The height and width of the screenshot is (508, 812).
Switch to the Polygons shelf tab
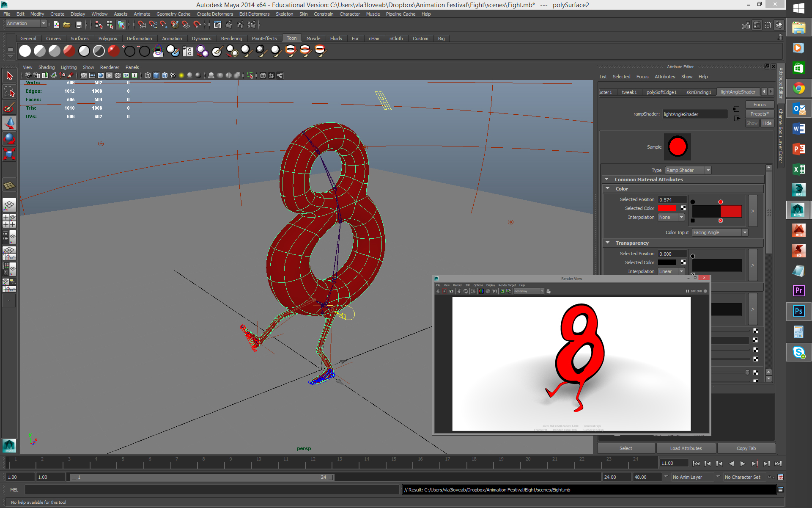107,39
